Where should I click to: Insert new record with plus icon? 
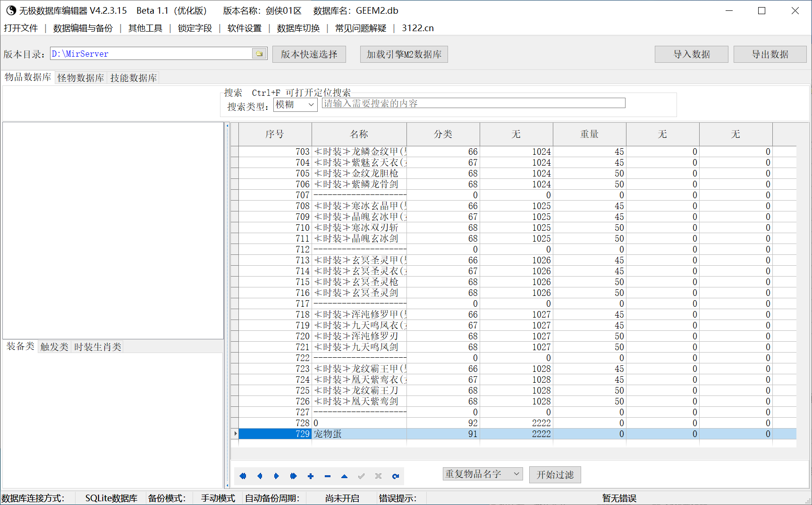tap(311, 476)
